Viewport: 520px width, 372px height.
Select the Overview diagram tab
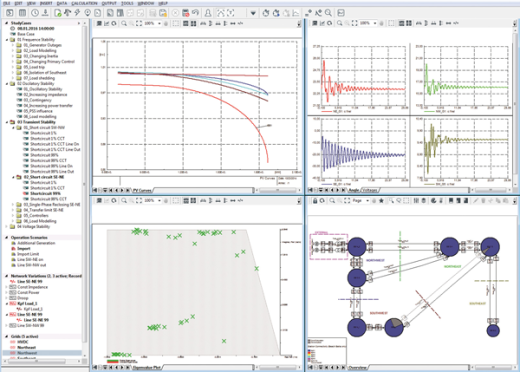pyautogui.click(x=357, y=367)
